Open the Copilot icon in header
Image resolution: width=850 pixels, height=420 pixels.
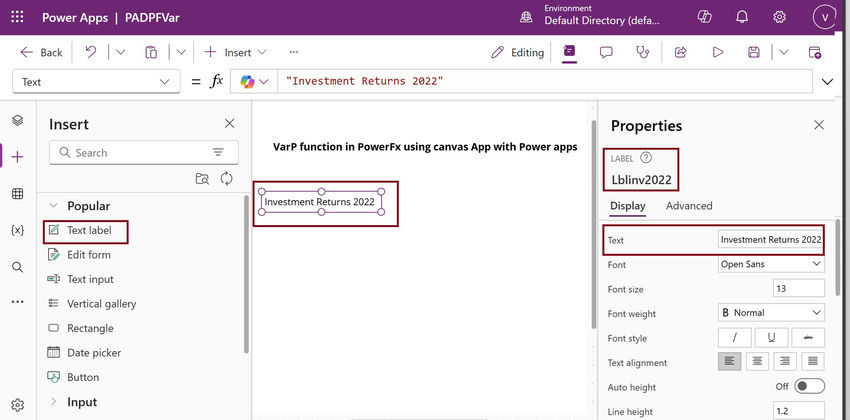coord(704,17)
